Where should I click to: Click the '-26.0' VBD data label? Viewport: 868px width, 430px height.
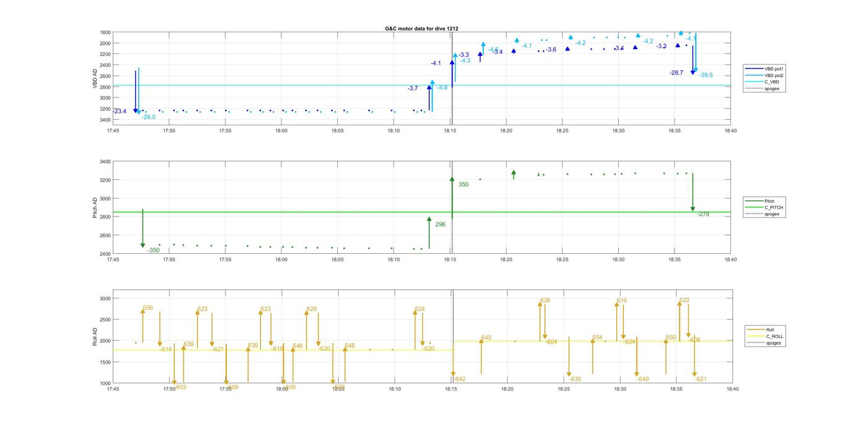[x=149, y=117]
